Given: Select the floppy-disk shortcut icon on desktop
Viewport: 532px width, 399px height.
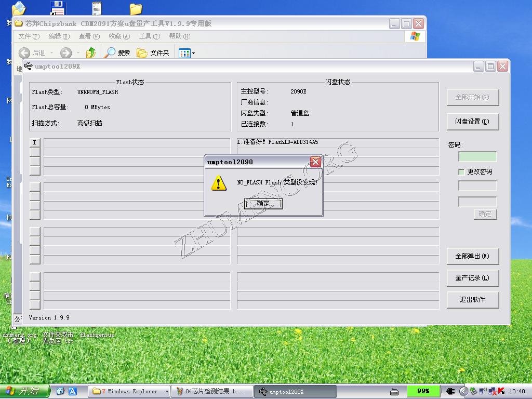Looking at the screenshot, I should click(58, 8).
